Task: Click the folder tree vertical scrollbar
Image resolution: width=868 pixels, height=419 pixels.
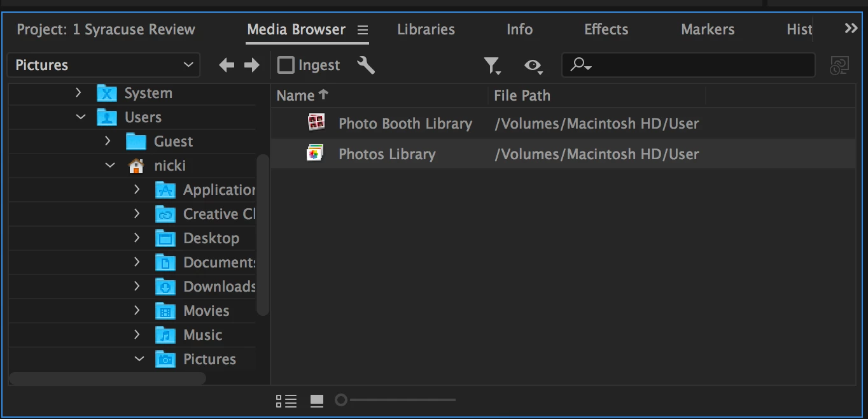Action: 262,234
